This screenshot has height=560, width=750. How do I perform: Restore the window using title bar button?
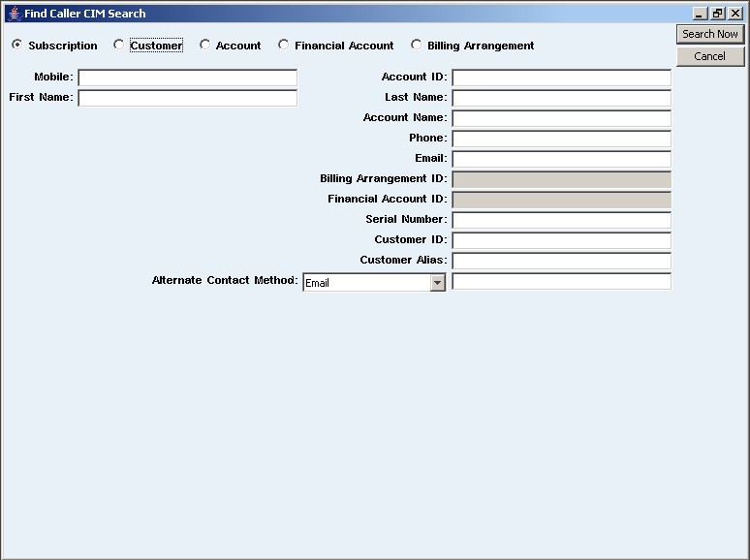click(x=718, y=14)
